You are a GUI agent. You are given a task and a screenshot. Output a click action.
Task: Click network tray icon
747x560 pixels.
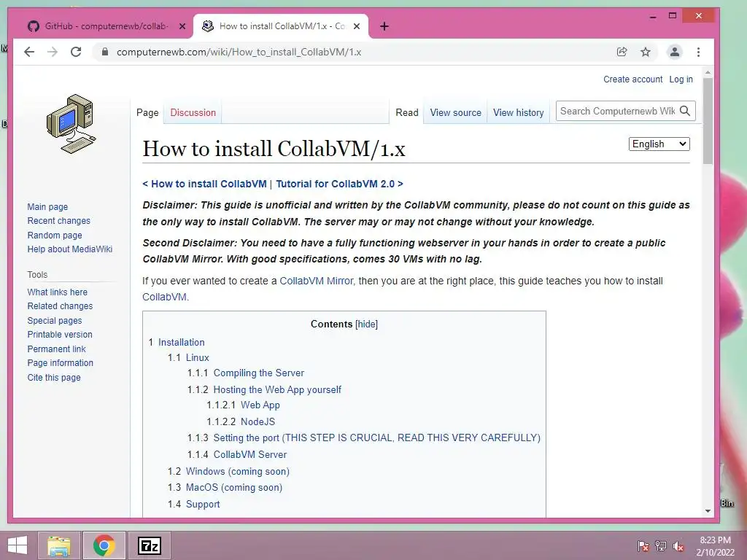pyautogui.click(x=661, y=545)
